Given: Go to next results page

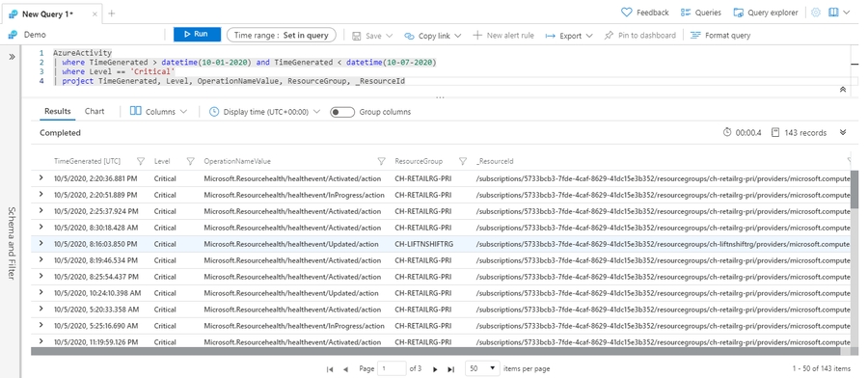Looking at the screenshot, I should [x=435, y=368].
